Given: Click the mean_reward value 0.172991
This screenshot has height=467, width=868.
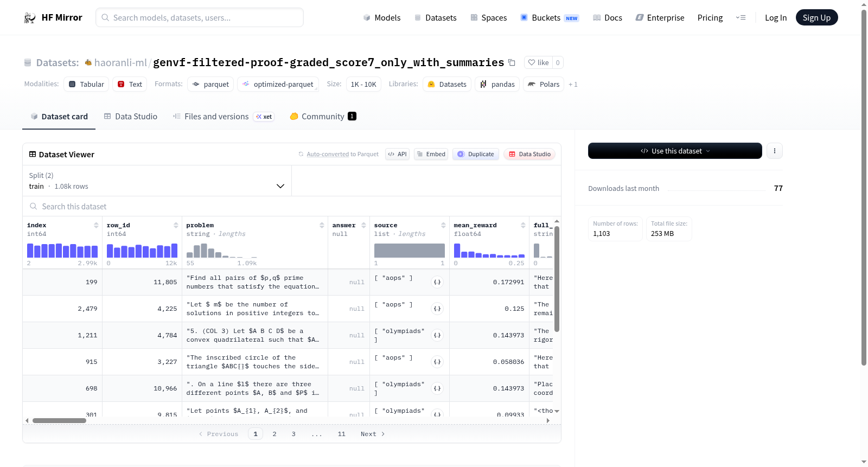Looking at the screenshot, I should [x=508, y=282].
